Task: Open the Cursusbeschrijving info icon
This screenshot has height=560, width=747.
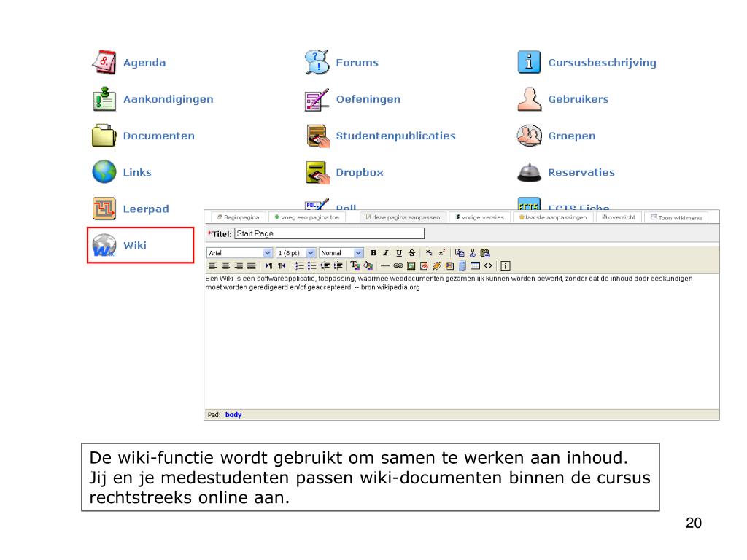Action: (529, 63)
